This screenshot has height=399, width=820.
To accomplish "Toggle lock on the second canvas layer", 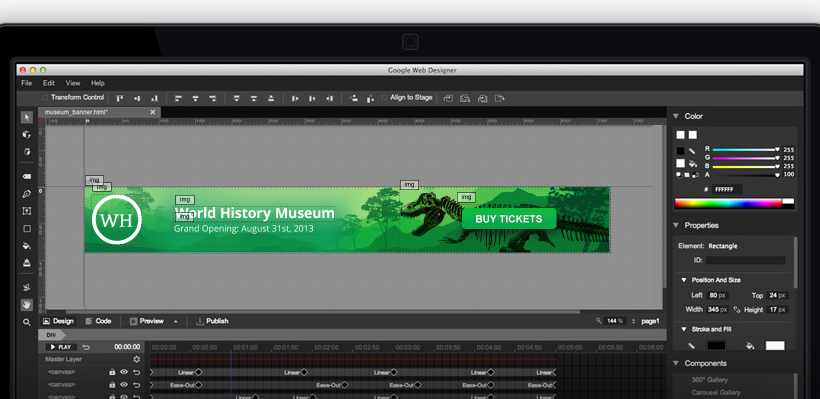I will 112,385.
